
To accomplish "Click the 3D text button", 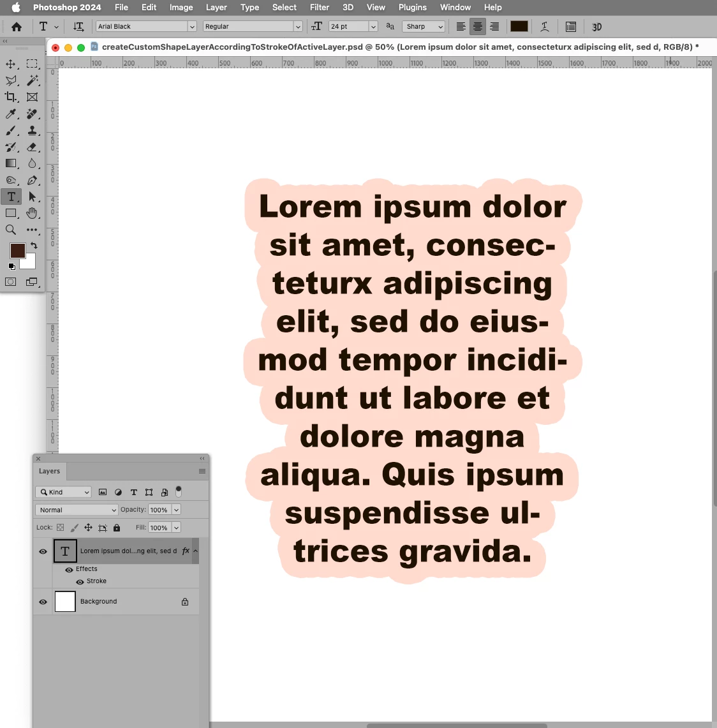I will [x=597, y=27].
